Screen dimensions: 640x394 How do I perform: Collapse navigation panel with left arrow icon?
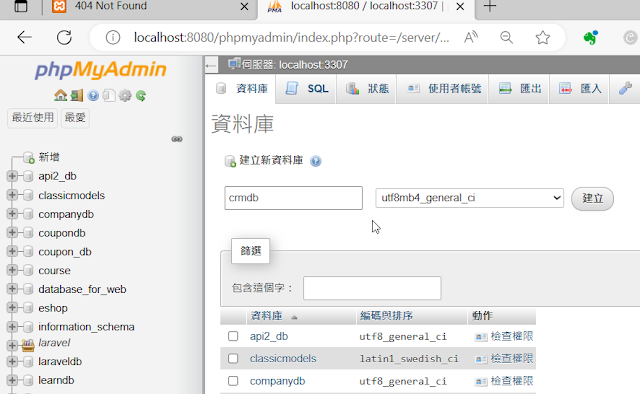point(211,65)
